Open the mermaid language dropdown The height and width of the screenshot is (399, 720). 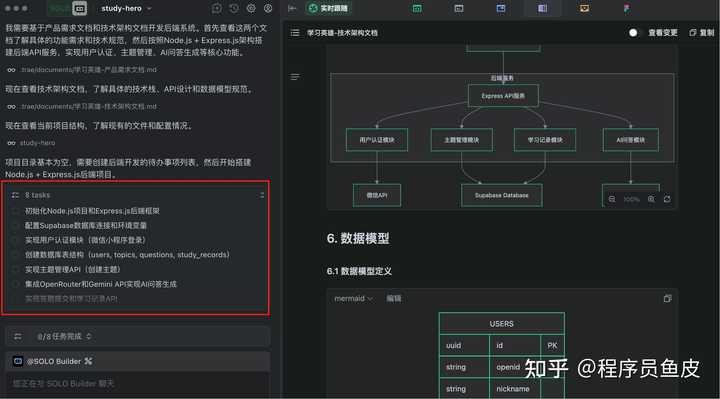[353, 298]
